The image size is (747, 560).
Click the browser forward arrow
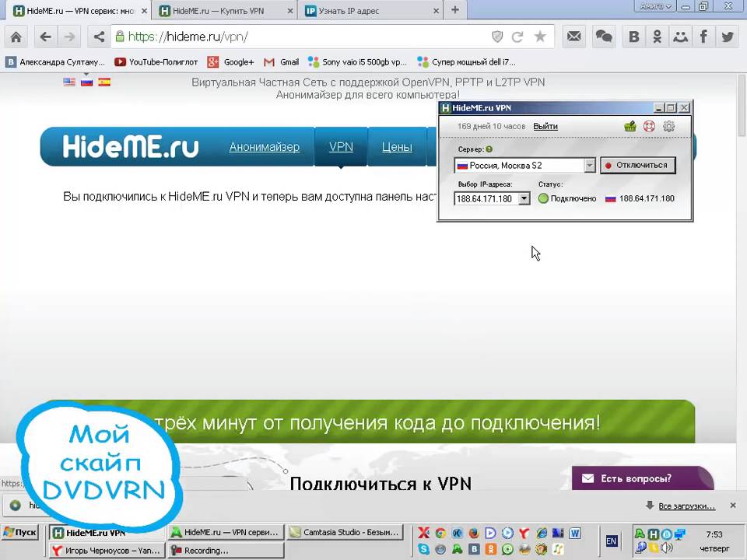(69, 37)
